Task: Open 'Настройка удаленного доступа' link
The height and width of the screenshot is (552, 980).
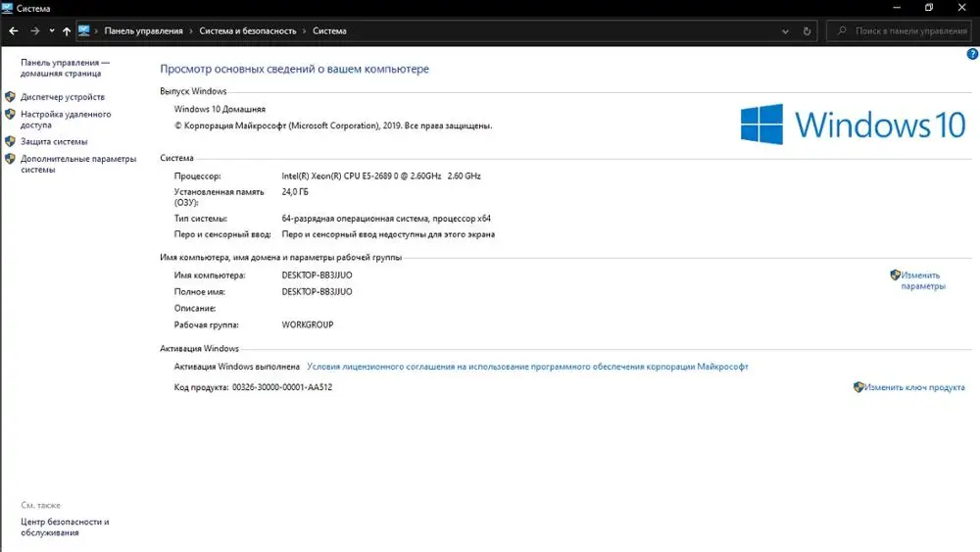Action: (x=66, y=120)
